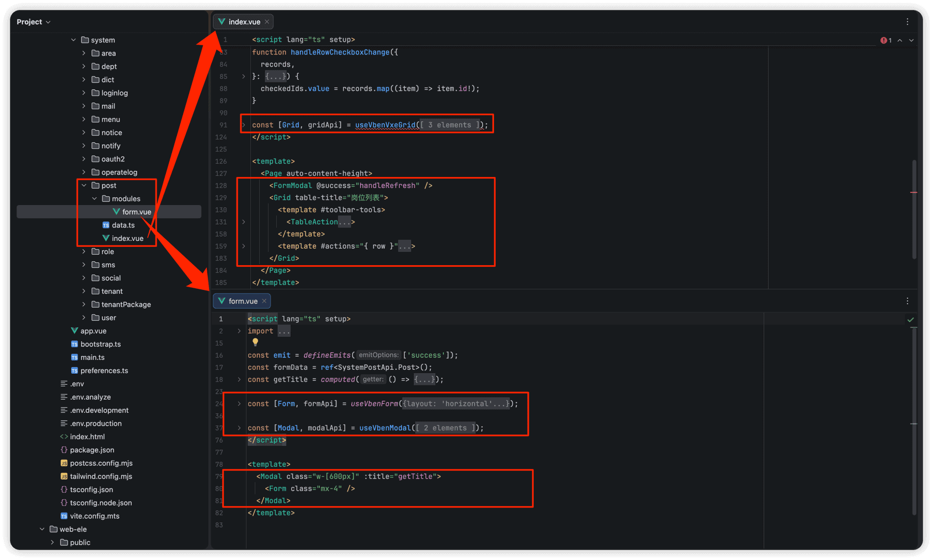Viewport: 933px width, 560px height.
Task: Open tailwind.config.mjs file icon
Action: (64, 476)
